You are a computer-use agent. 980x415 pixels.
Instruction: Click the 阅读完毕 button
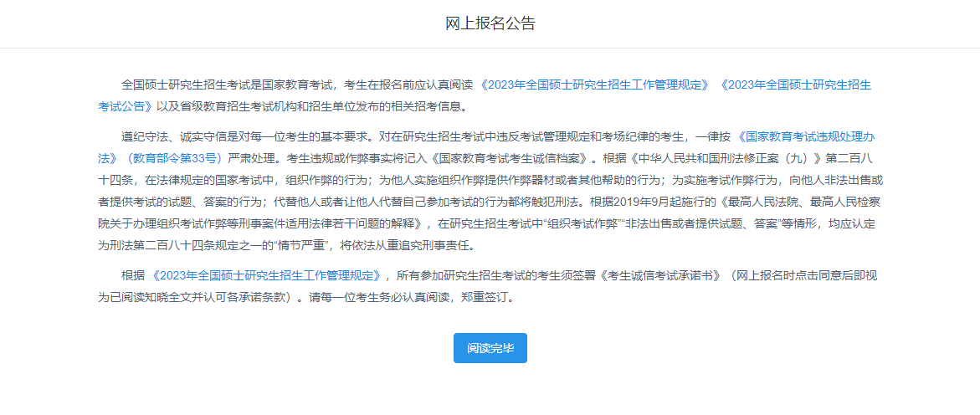[x=490, y=348]
